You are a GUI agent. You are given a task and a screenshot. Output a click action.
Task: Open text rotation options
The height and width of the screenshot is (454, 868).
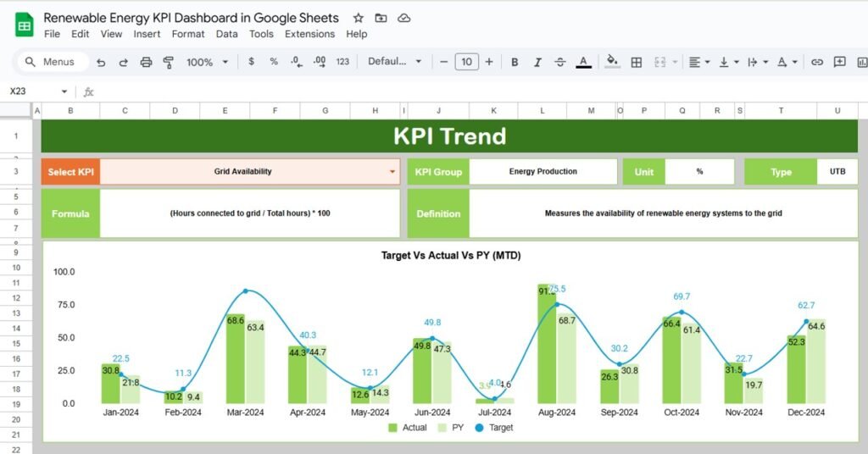787,62
